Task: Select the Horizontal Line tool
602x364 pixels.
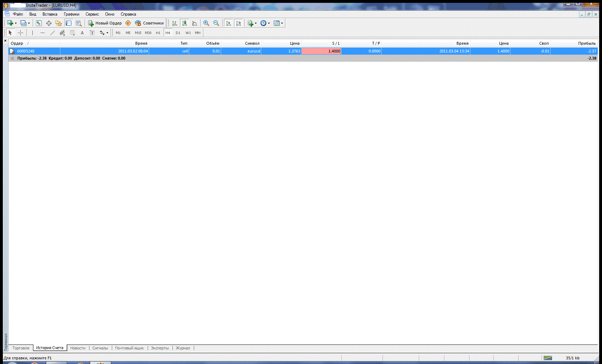Action: 43,33
